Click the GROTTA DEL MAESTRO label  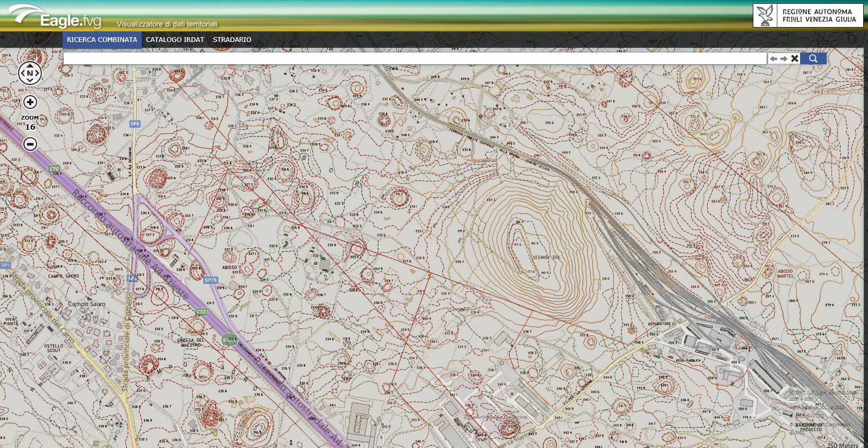tap(191, 343)
